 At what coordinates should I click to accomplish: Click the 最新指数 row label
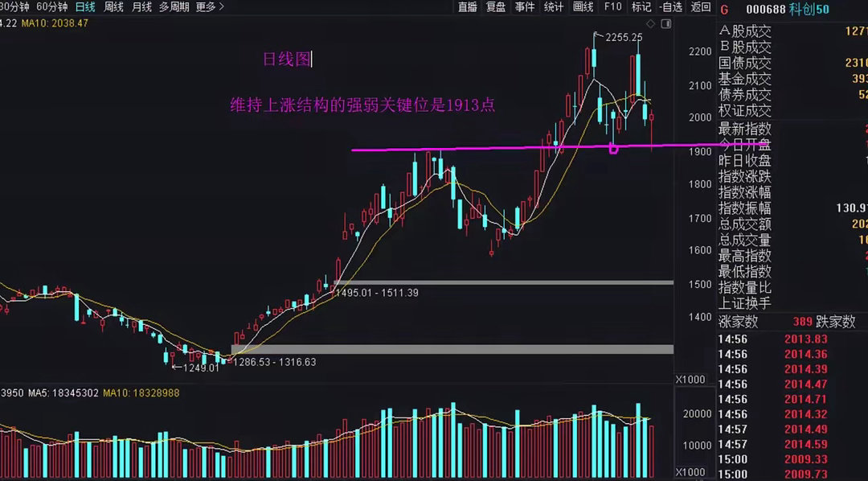click(x=744, y=129)
